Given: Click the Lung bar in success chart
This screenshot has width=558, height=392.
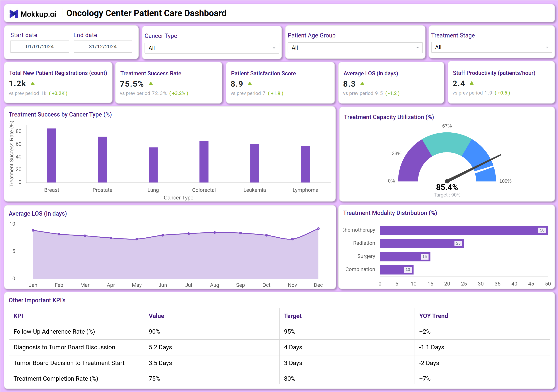Looking at the screenshot, I should (x=153, y=165).
